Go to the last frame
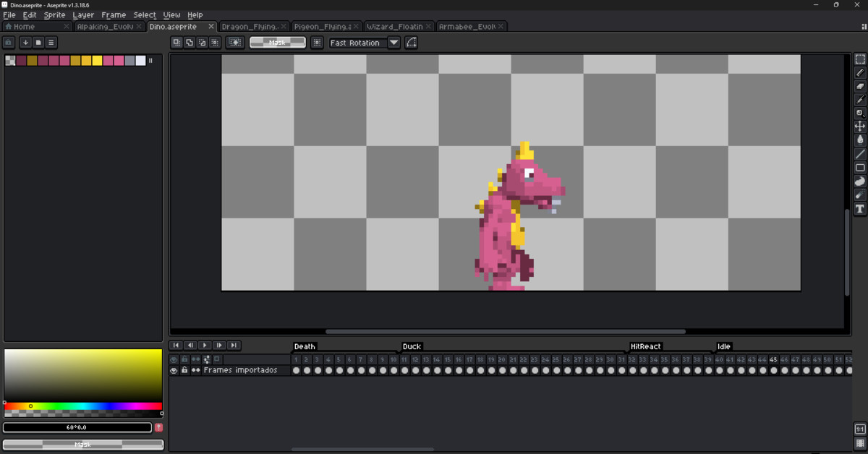This screenshot has width=868, height=454. pos(234,346)
